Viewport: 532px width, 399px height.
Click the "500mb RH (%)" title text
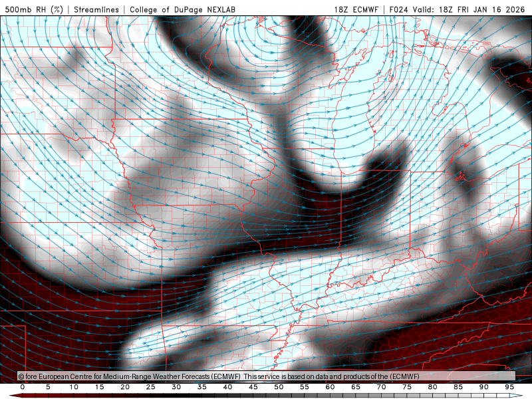34,9
